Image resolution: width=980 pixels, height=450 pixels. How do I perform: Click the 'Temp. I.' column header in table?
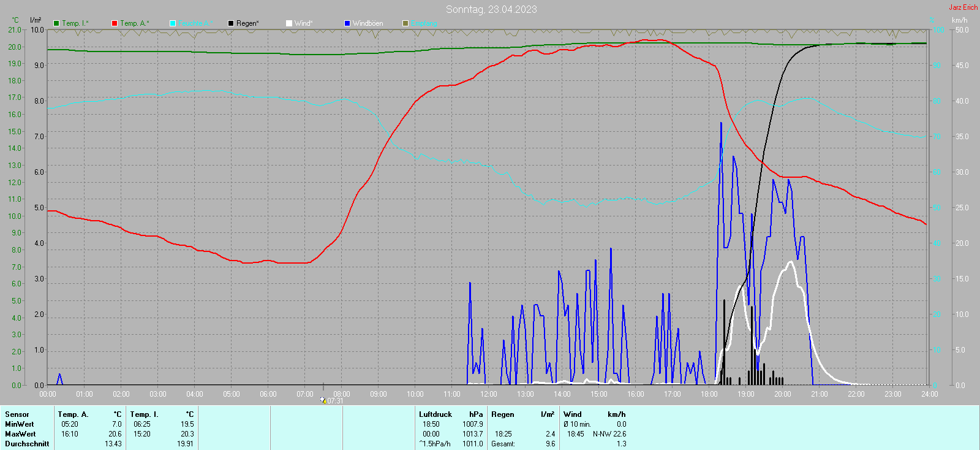click(145, 414)
